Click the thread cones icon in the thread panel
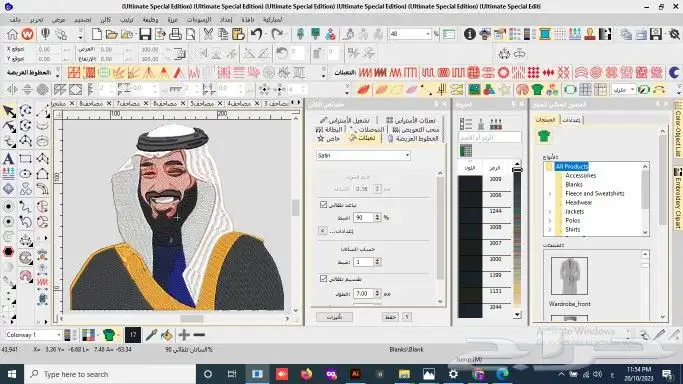 point(496,124)
